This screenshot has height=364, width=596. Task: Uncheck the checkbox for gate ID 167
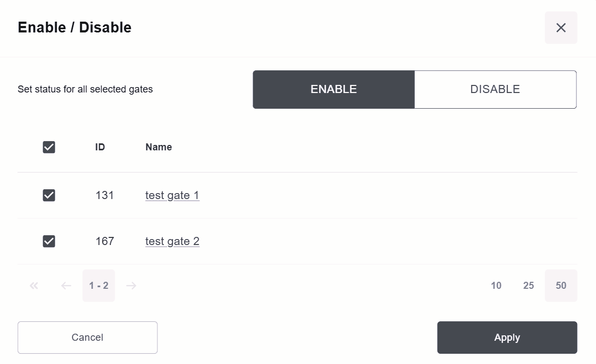(x=49, y=241)
